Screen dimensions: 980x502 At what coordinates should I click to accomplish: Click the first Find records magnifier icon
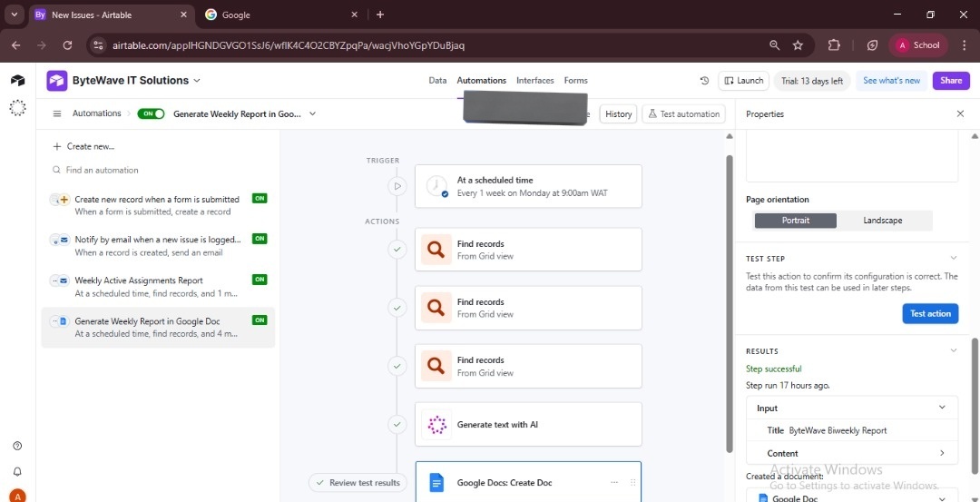click(436, 250)
